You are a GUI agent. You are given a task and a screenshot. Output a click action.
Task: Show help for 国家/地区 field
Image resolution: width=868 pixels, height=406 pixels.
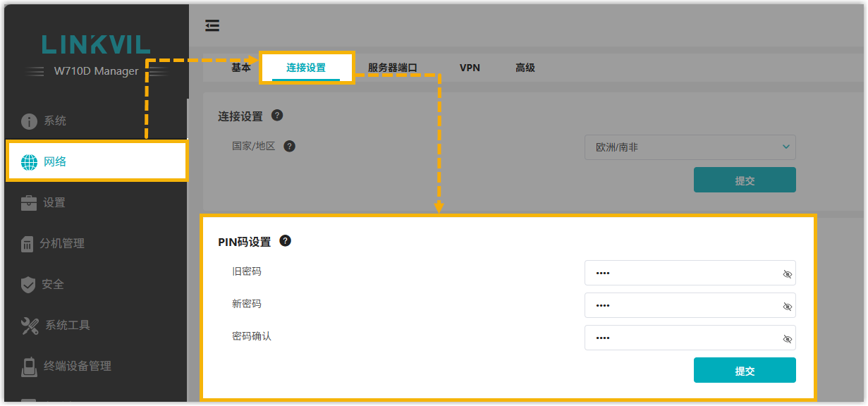pyautogui.click(x=289, y=147)
